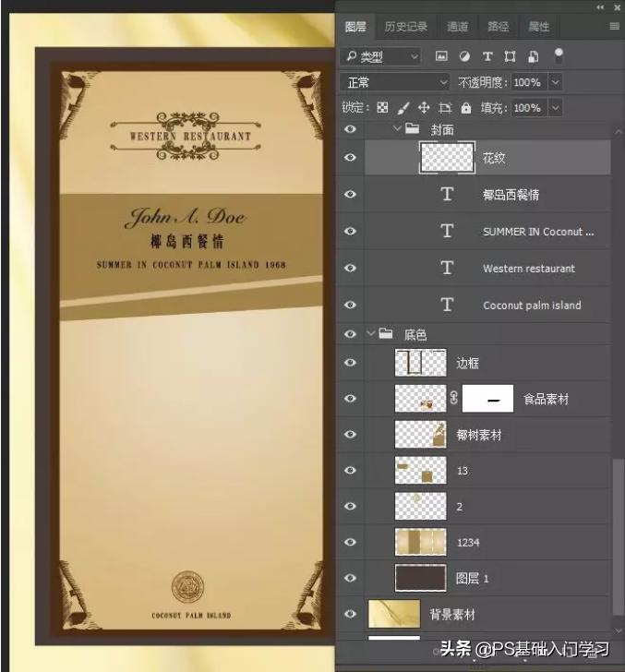
Task: Switch to the 历史记录 tab
Action: (406, 27)
